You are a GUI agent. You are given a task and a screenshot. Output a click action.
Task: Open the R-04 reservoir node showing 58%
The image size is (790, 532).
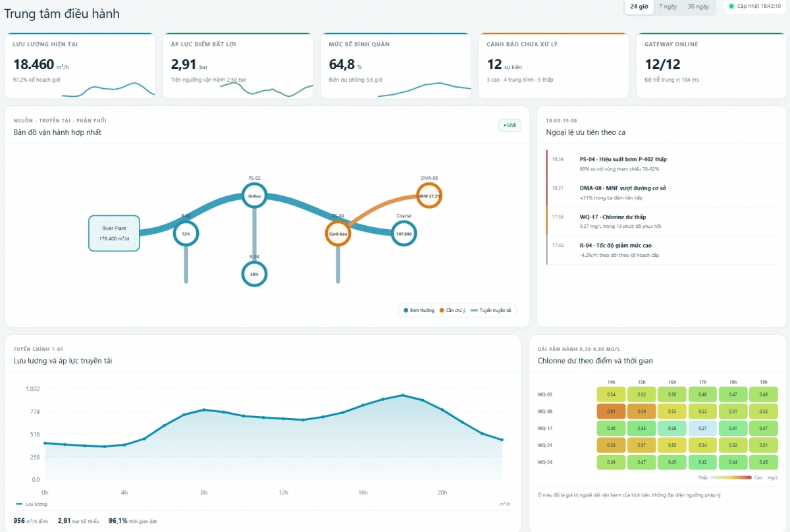[x=254, y=274]
